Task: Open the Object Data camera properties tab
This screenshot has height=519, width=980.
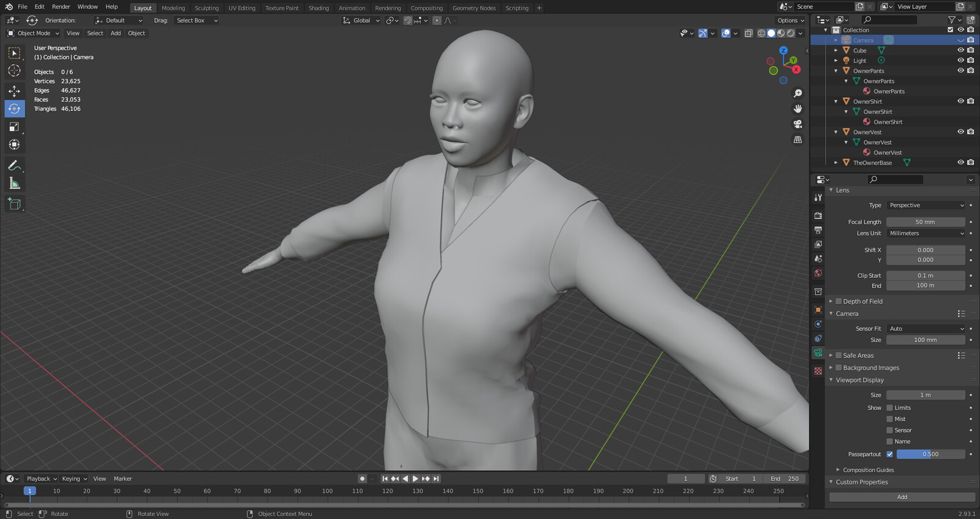Action: click(x=818, y=353)
